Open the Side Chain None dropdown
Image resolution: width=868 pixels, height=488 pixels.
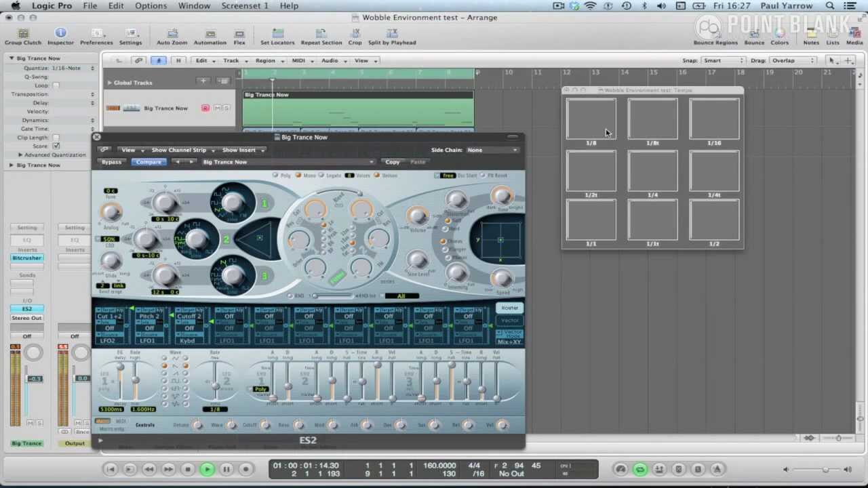[x=492, y=150]
